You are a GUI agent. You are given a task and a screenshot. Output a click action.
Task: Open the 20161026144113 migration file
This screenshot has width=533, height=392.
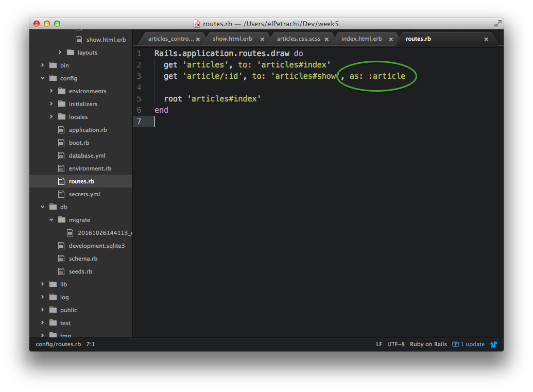pyautogui.click(x=105, y=232)
